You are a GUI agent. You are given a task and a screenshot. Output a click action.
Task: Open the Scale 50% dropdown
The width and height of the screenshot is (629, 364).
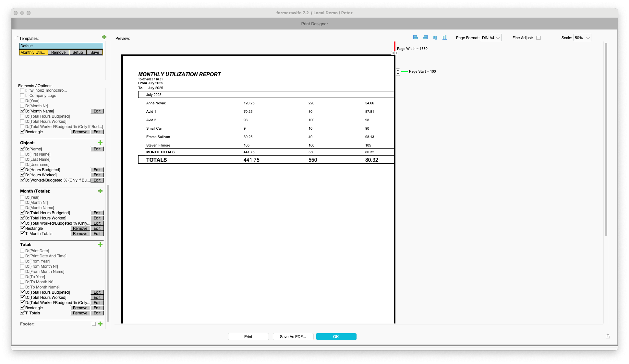(582, 38)
